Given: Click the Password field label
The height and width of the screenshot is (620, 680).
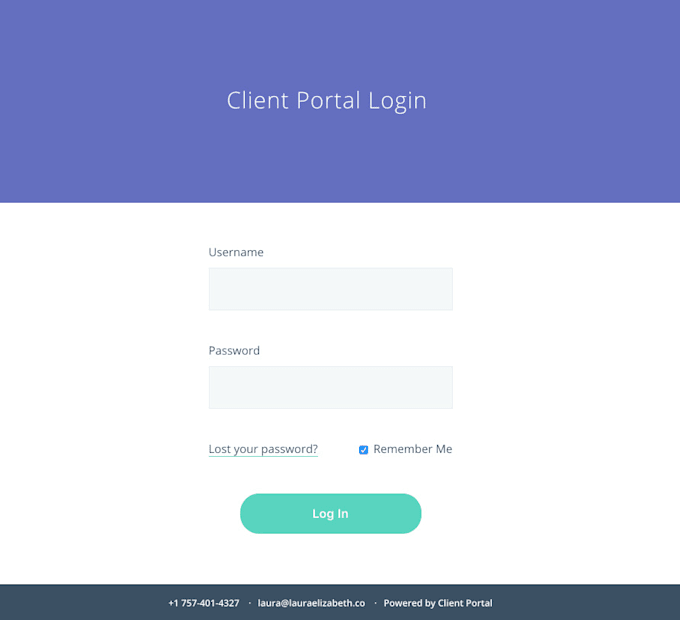Looking at the screenshot, I should 234,350.
